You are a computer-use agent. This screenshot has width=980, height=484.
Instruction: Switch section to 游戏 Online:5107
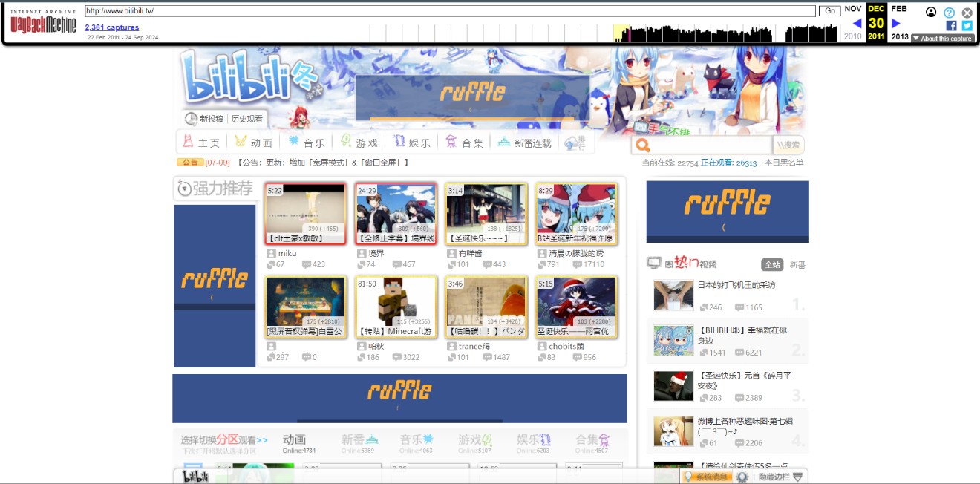pos(475,443)
